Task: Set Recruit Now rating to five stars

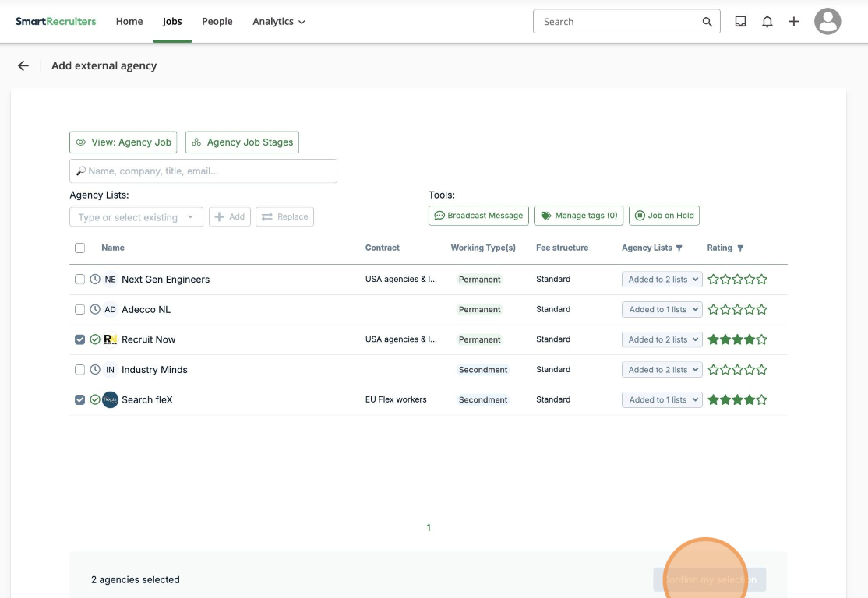Action: pos(762,339)
